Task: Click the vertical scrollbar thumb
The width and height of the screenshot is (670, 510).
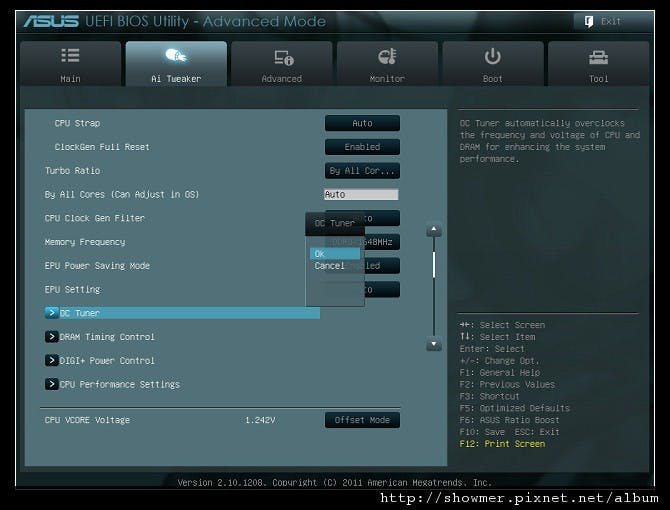Action: pos(434,265)
